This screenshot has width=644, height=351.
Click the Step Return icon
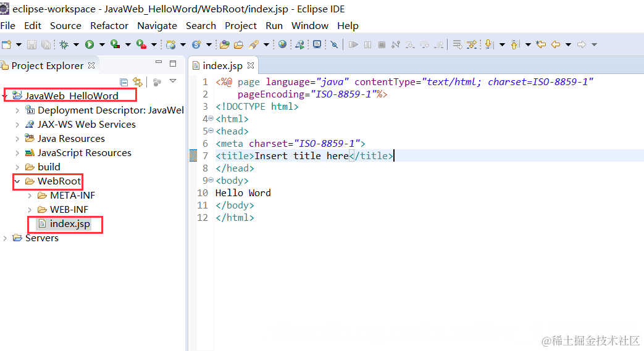[439, 44]
